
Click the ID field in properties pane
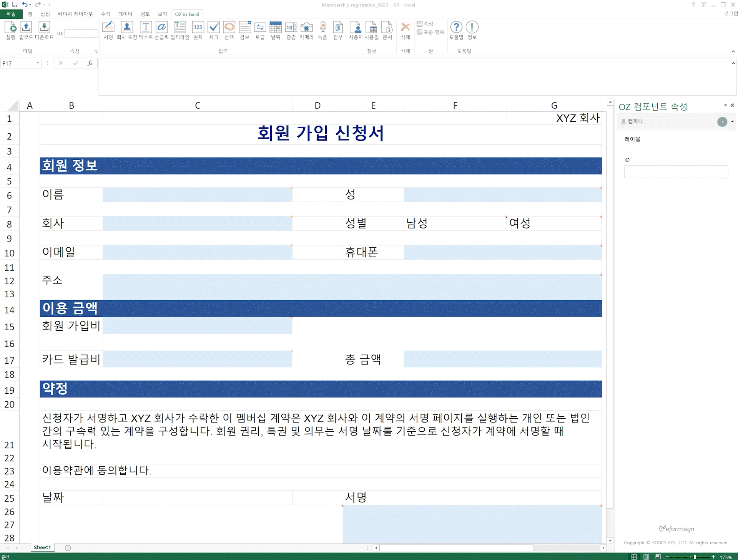(676, 172)
